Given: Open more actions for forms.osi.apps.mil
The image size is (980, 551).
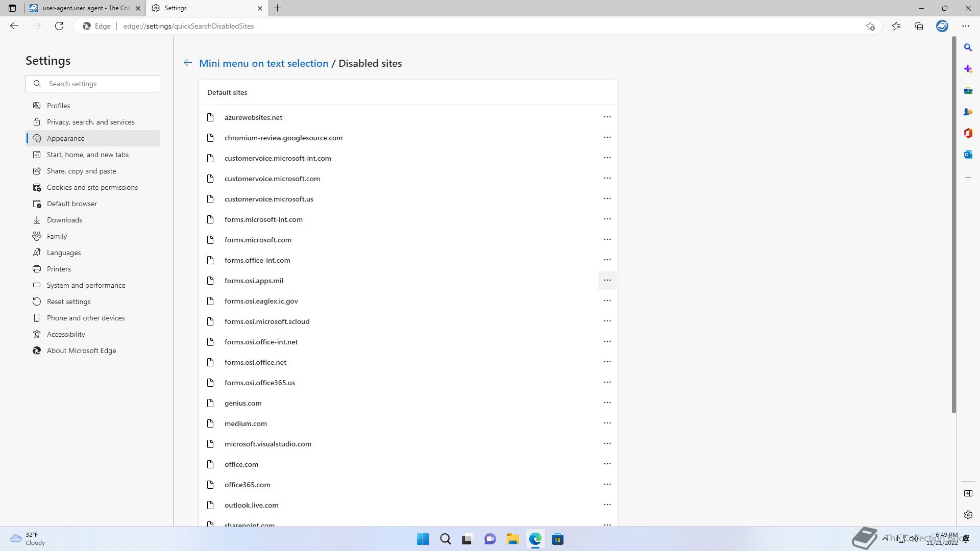Looking at the screenshot, I should pyautogui.click(x=607, y=280).
